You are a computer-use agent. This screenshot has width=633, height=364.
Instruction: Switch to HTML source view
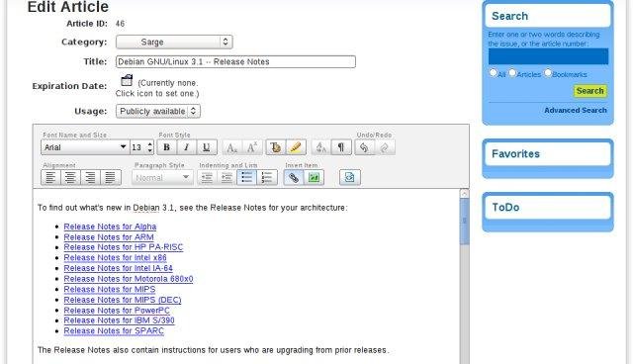[x=349, y=178]
